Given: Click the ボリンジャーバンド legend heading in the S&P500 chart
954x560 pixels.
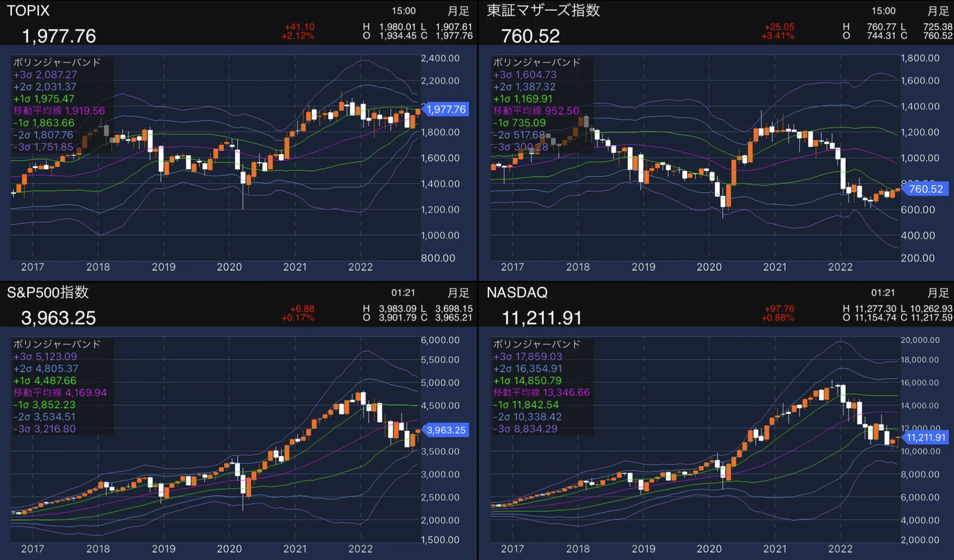Looking at the screenshot, I should 57,344.
